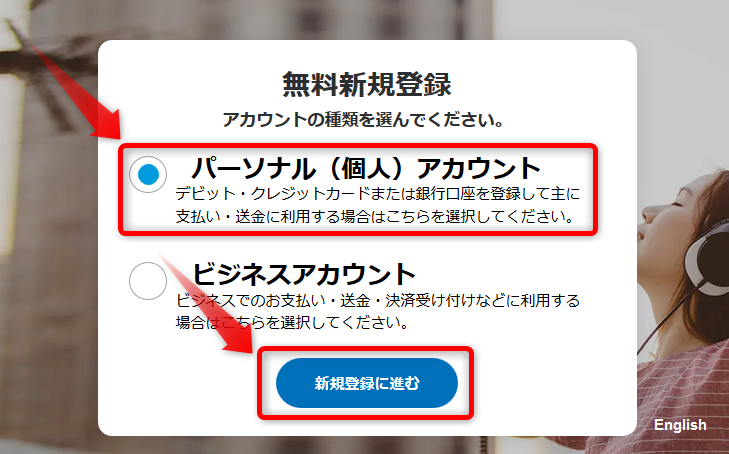Click the パーソナル（個人）アカウント label text
This screenshot has width=729, height=454.
click(x=366, y=168)
